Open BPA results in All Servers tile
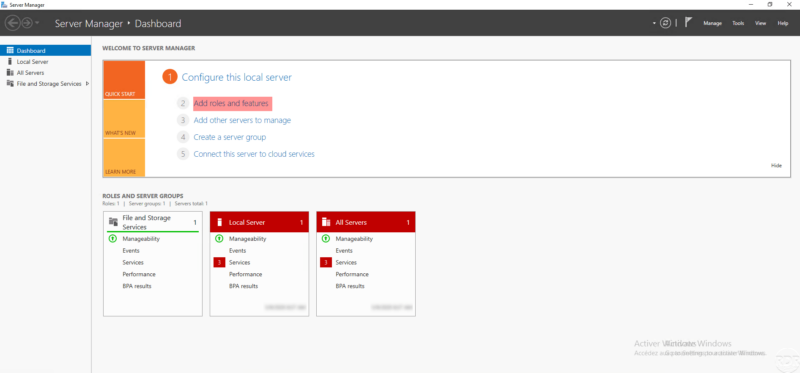The height and width of the screenshot is (373, 800). click(350, 286)
